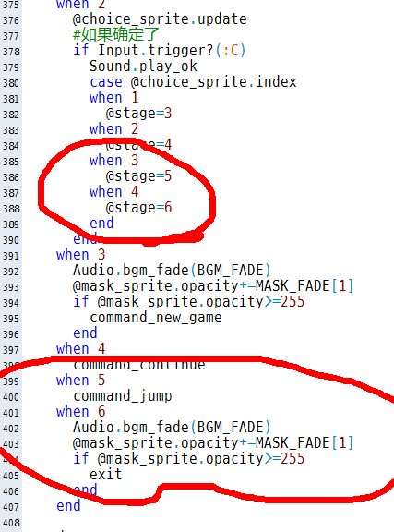Click 'if Input.trigger?(:C)' on line 378

point(160,51)
